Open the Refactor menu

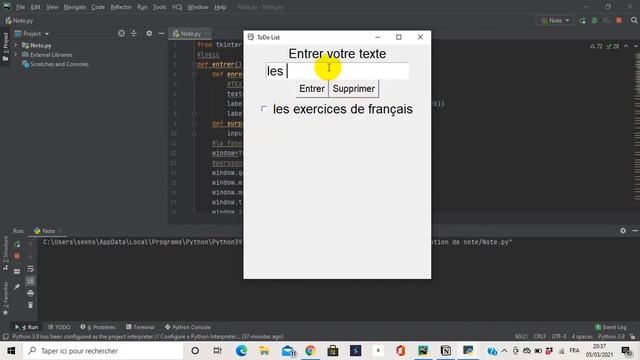[121, 7]
